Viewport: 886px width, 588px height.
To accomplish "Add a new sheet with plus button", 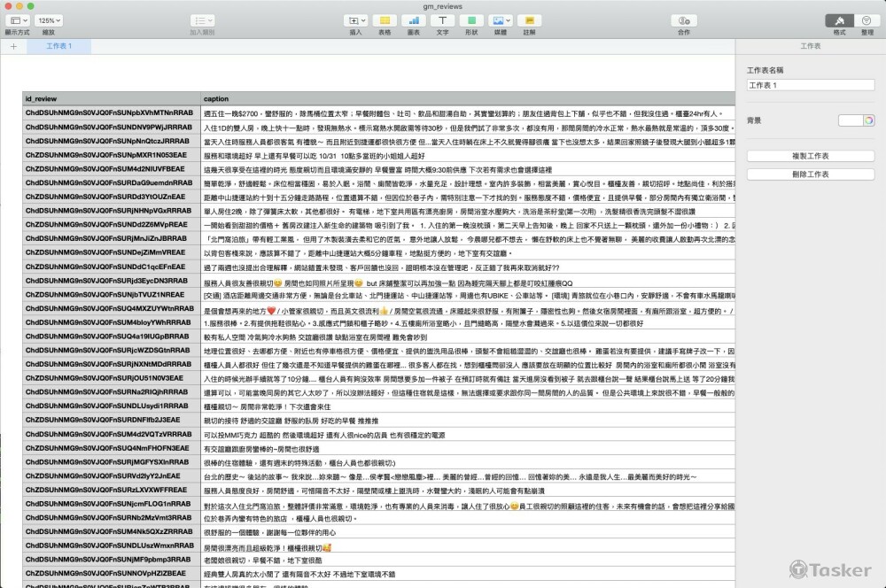I will tap(13, 46).
